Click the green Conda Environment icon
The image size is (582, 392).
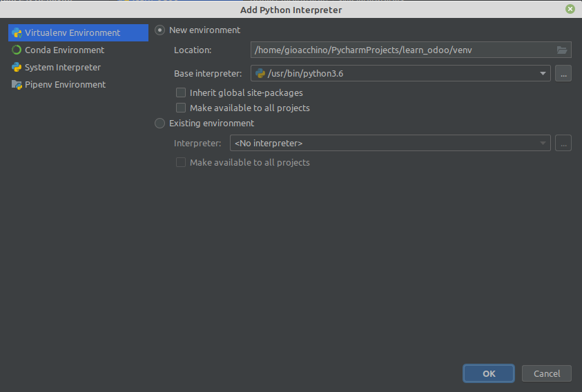coord(17,50)
